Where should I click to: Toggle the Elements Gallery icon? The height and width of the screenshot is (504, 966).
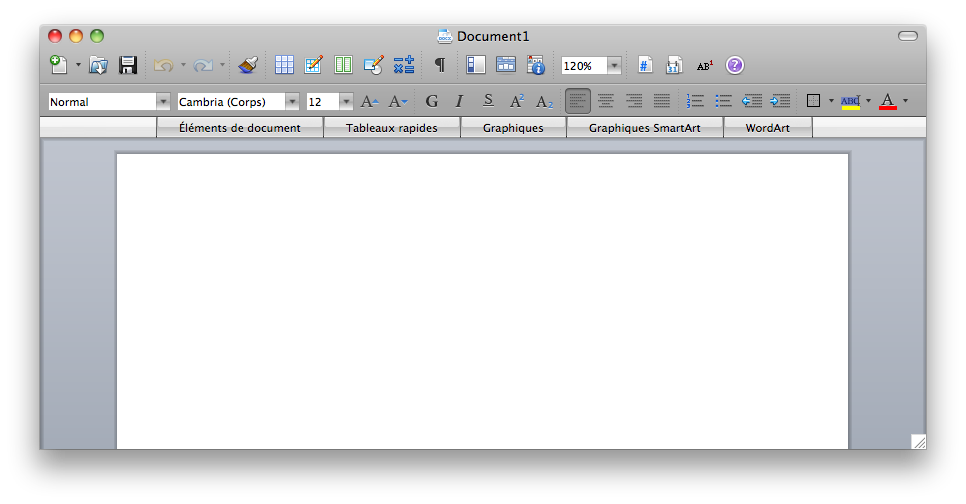(506, 65)
